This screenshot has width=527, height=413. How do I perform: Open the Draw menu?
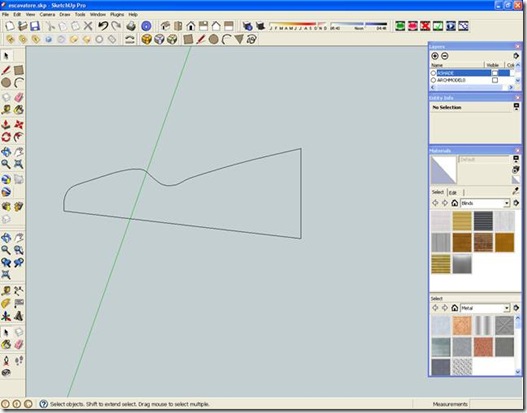65,14
